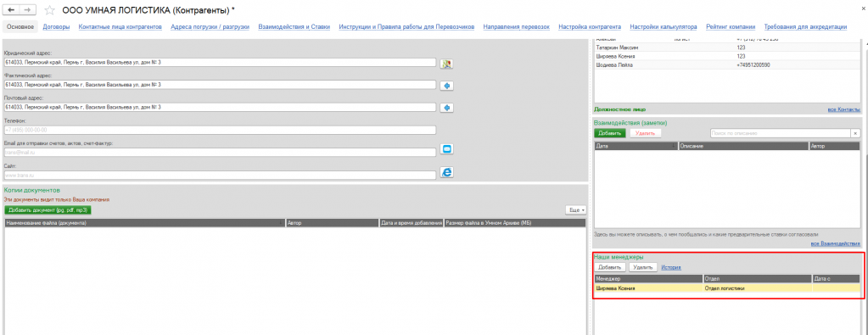Click Добавить under Наши менеджеры
868x335 pixels.
tap(609, 267)
